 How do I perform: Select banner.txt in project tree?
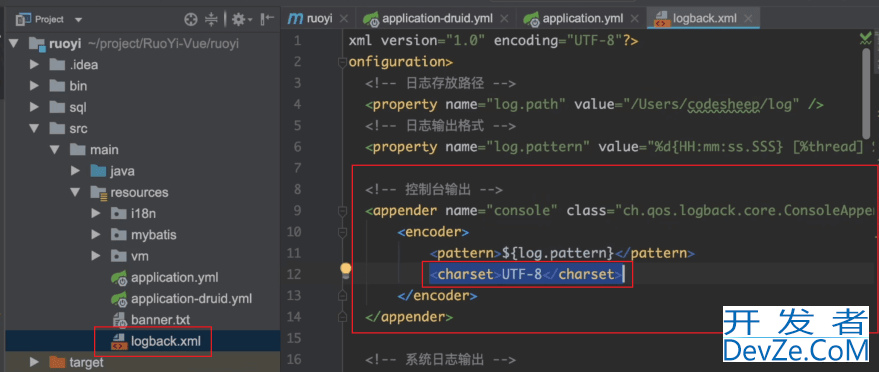pyautogui.click(x=160, y=320)
